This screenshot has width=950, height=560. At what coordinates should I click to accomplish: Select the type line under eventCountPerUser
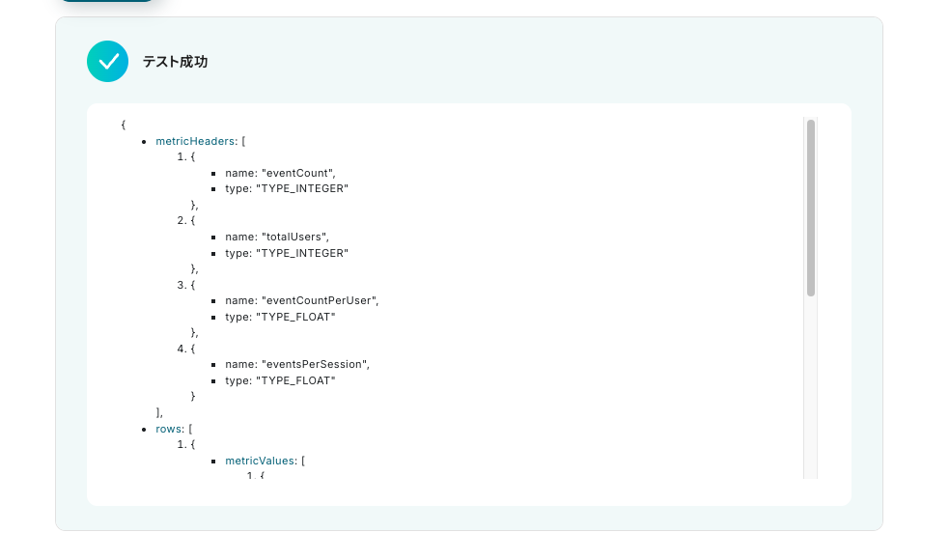coord(281,317)
